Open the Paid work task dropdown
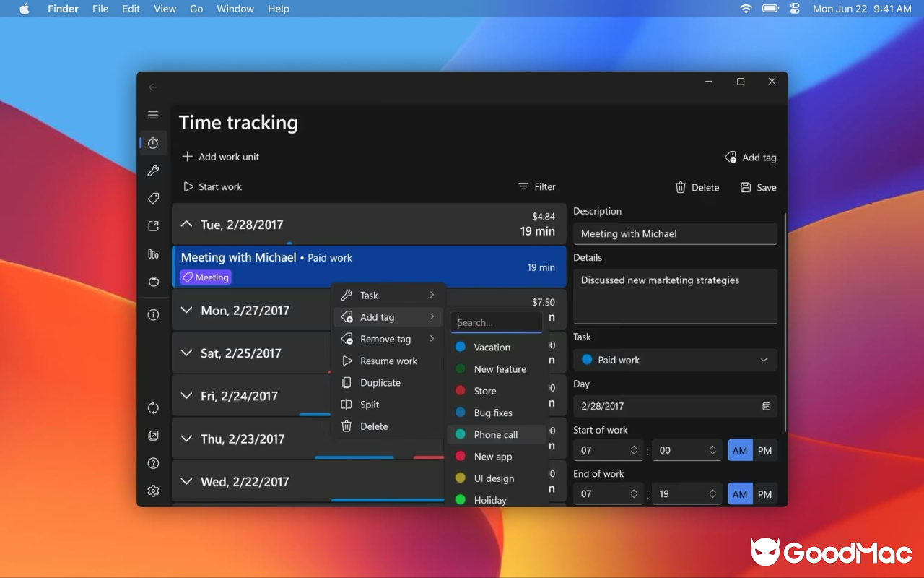 tap(675, 360)
